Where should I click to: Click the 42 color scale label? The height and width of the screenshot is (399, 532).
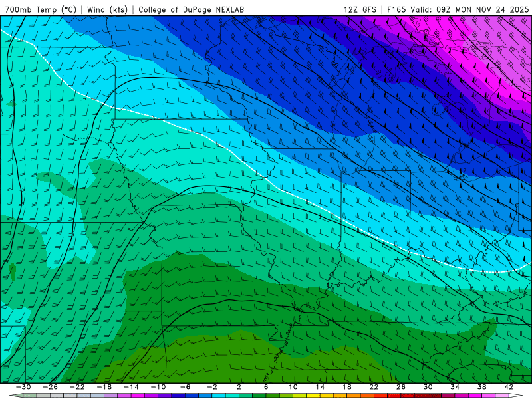click(509, 387)
